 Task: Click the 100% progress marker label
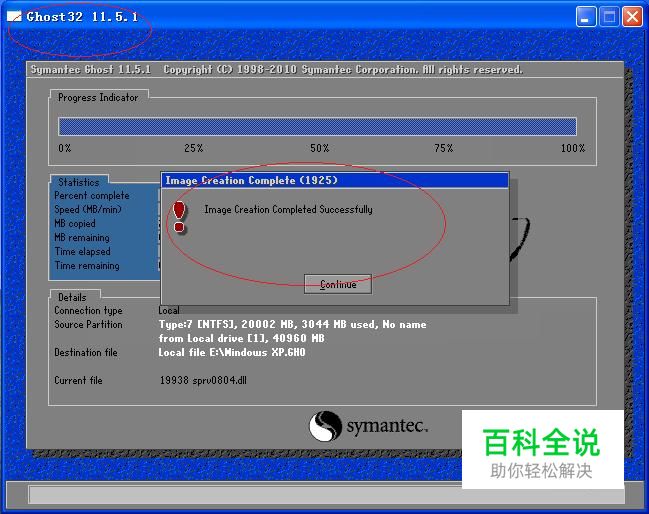(x=573, y=148)
